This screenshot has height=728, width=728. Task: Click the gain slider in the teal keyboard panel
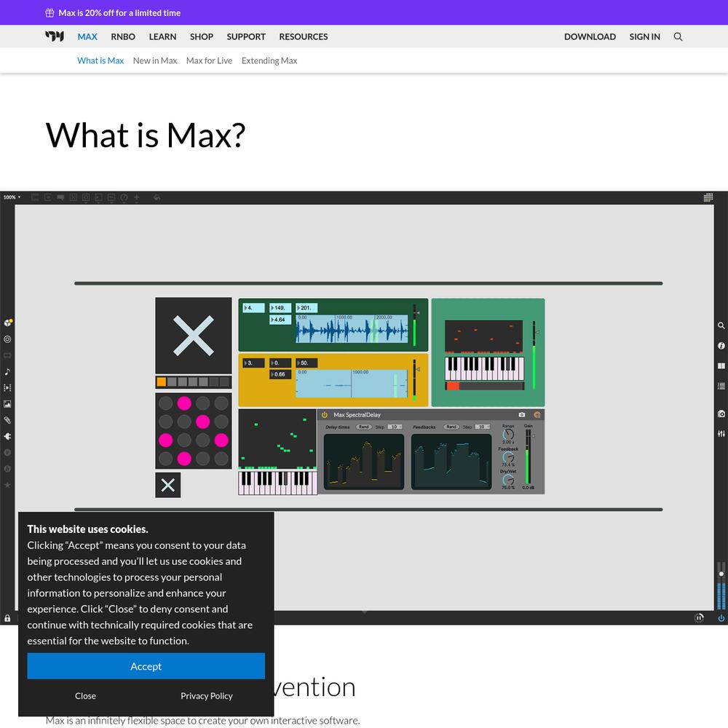(x=534, y=355)
